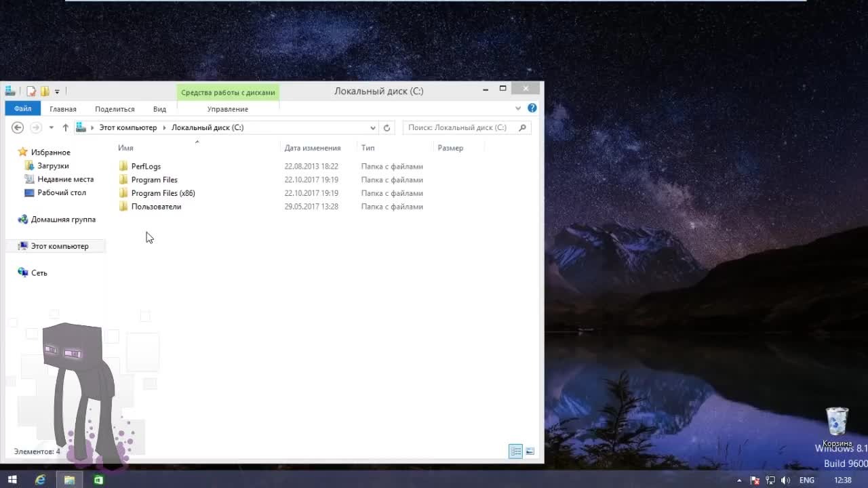Open the Internet Explorer taskbar icon
This screenshot has width=868, height=488.
[x=40, y=480]
